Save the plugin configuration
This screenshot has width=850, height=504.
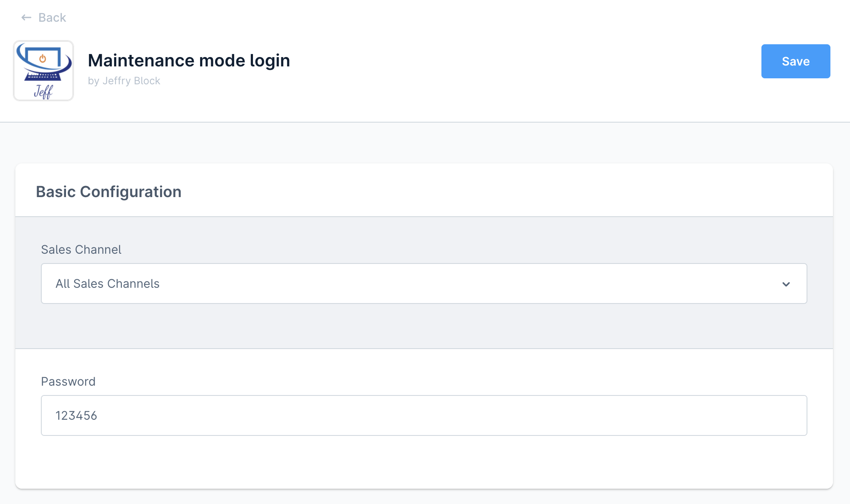795,61
